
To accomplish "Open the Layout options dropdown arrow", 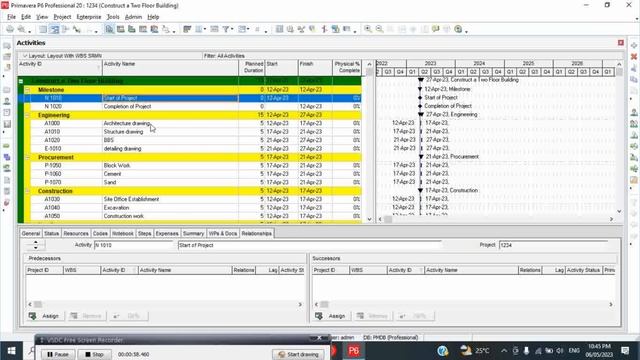I will 24,56.
